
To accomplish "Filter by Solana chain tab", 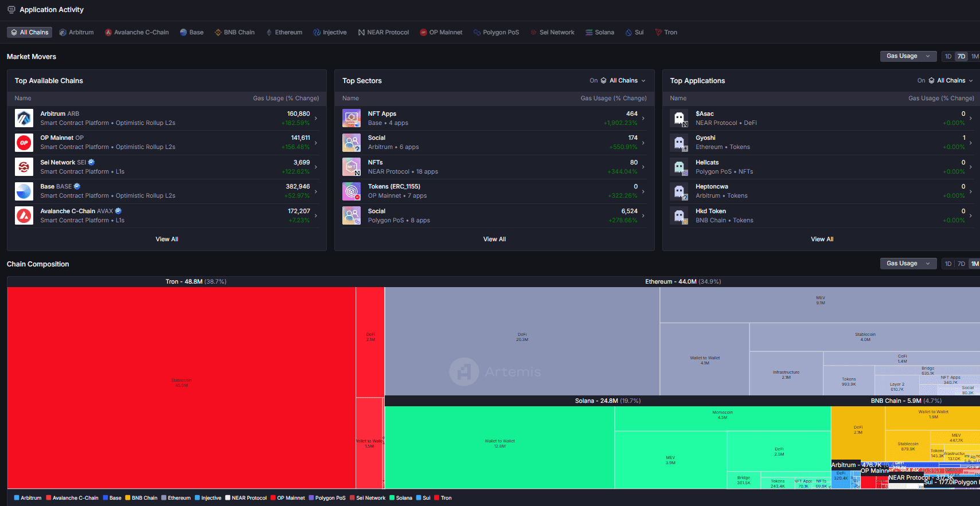I will (600, 32).
